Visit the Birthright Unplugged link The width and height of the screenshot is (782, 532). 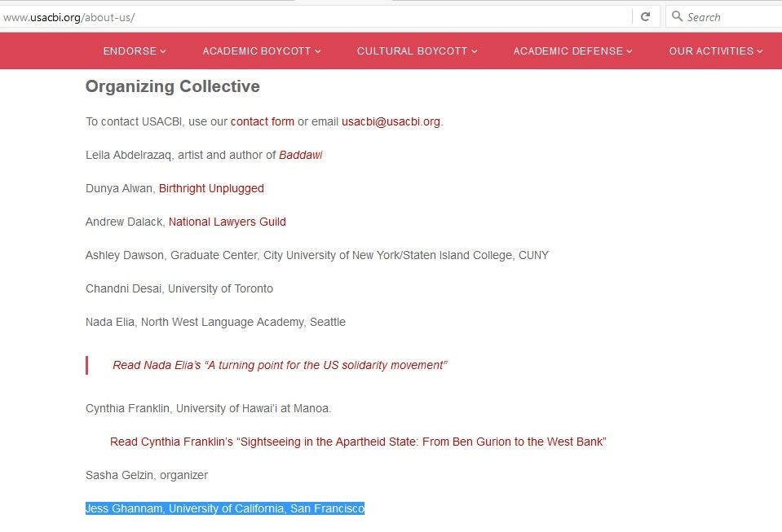click(x=211, y=188)
